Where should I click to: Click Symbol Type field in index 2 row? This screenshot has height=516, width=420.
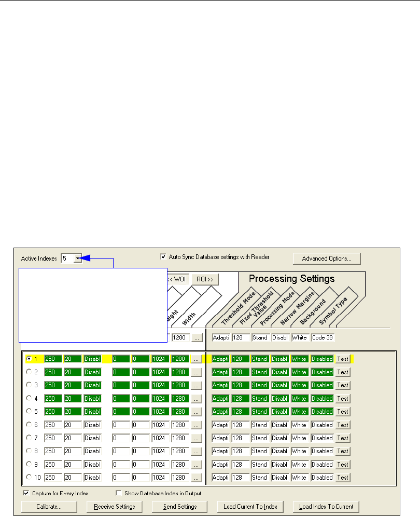coord(323,372)
